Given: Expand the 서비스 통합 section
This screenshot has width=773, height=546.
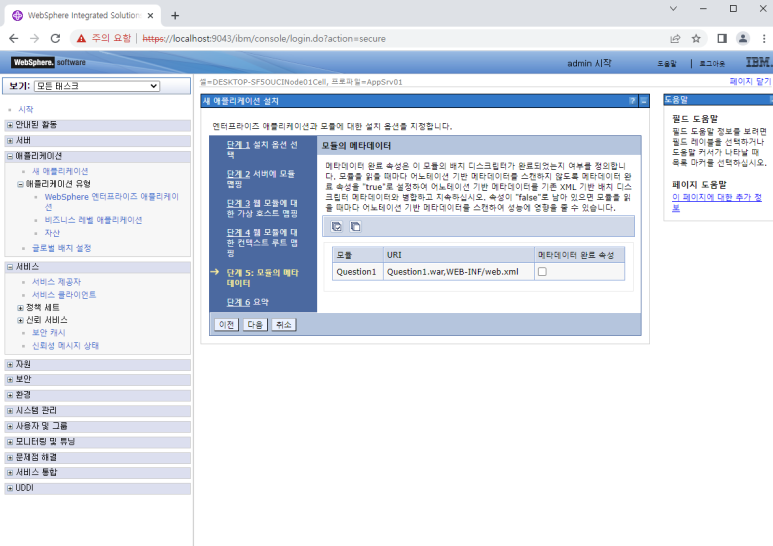Looking at the screenshot, I should (x=10, y=473).
